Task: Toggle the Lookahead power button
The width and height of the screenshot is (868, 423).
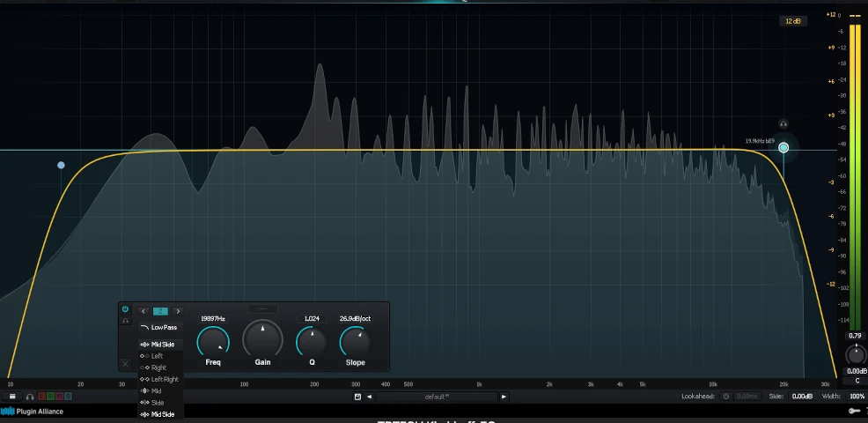Action: click(x=725, y=397)
